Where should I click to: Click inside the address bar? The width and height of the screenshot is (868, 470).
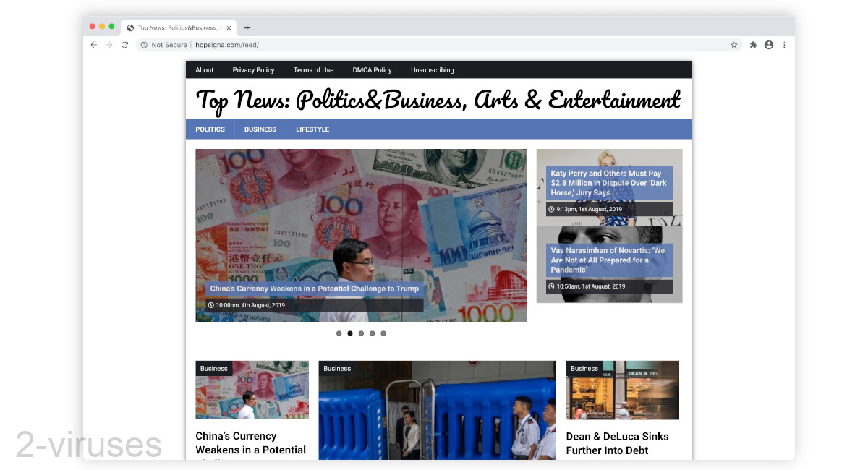[228, 44]
